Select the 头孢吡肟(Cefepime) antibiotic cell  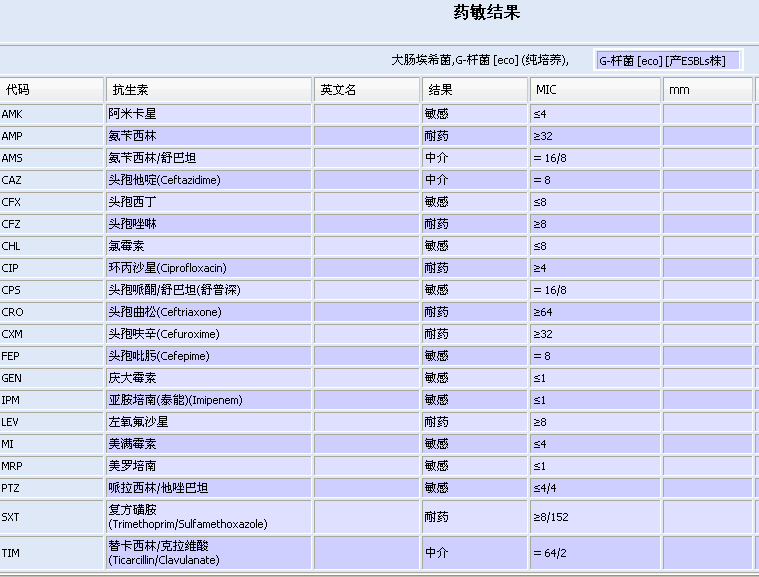click(x=209, y=356)
